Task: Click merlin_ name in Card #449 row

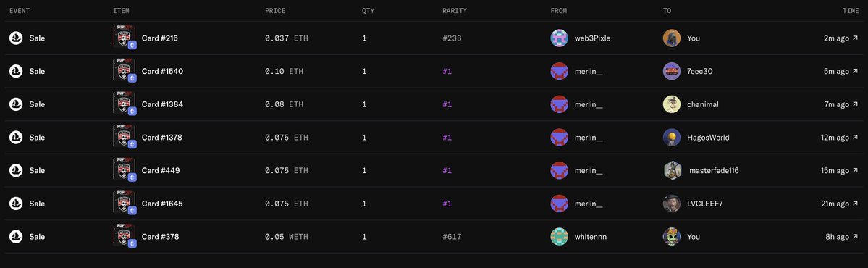Action: pyautogui.click(x=589, y=170)
